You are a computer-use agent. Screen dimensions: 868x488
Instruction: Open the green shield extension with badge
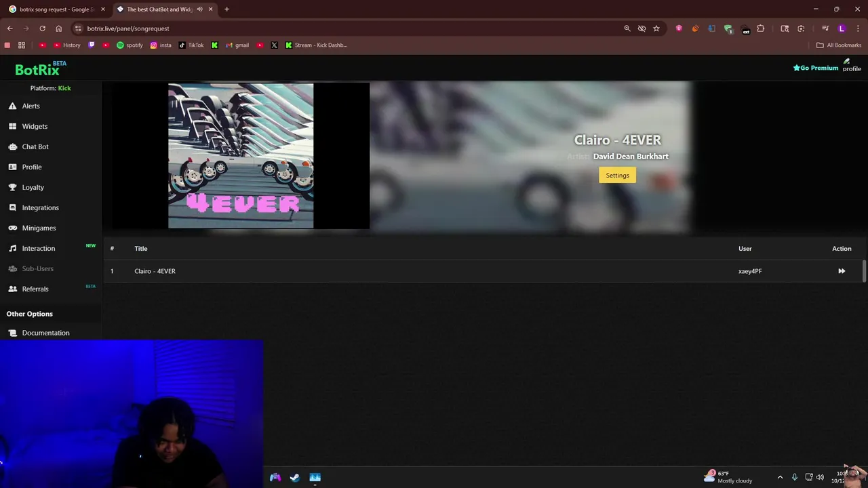[x=728, y=29]
